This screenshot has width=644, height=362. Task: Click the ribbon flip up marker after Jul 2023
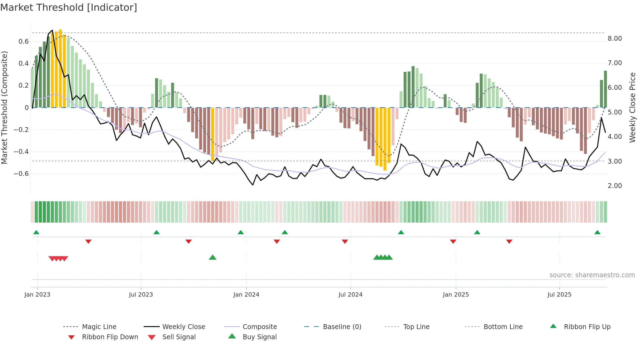156,232
